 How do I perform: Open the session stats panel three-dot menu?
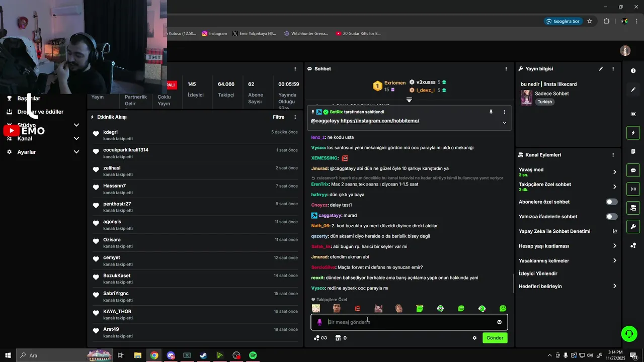point(295,69)
